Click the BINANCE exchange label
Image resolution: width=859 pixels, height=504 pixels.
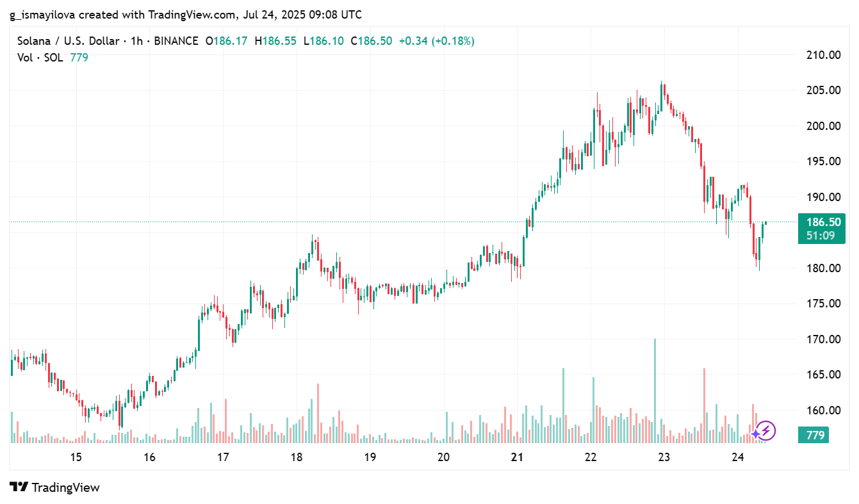click(176, 41)
